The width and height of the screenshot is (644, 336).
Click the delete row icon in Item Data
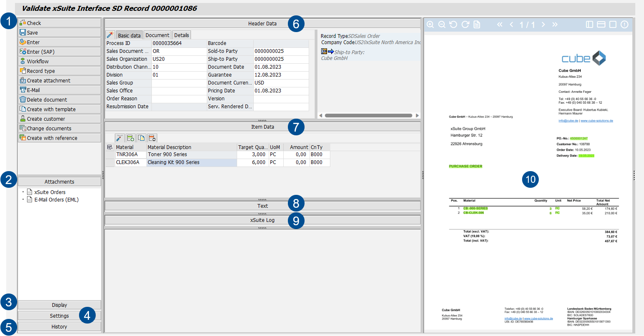(x=152, y=138)
